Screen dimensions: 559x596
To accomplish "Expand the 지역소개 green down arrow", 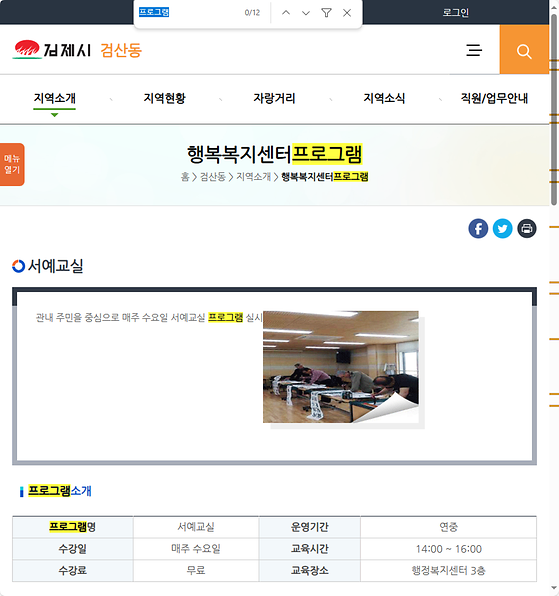I will pos(55,115).
